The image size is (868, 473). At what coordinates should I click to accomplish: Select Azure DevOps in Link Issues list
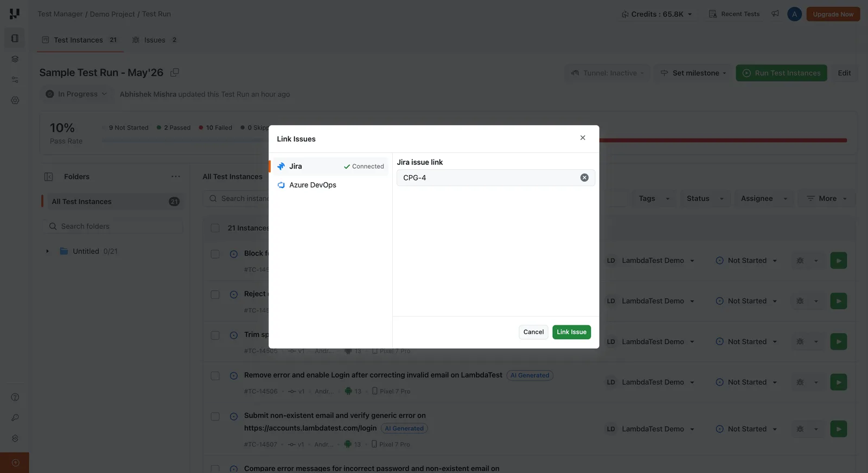(x=330, y=185)
